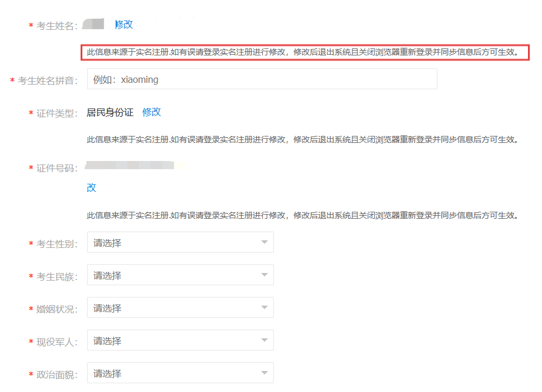Click the 政治面貌 label
Image resolution: width=542 pixels, height=392 pixels.
pos(57,374)
